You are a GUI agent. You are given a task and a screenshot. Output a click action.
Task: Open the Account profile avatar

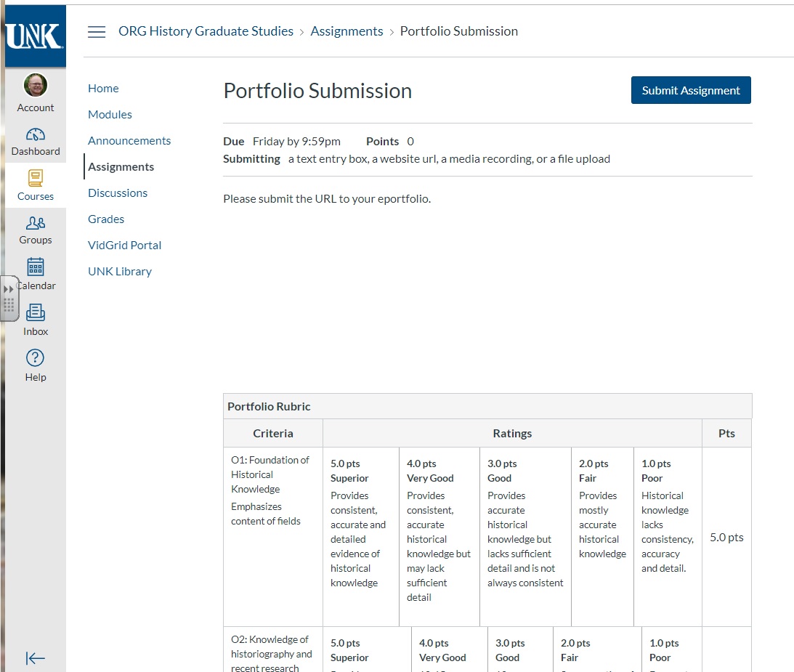[x=36, y=86]
